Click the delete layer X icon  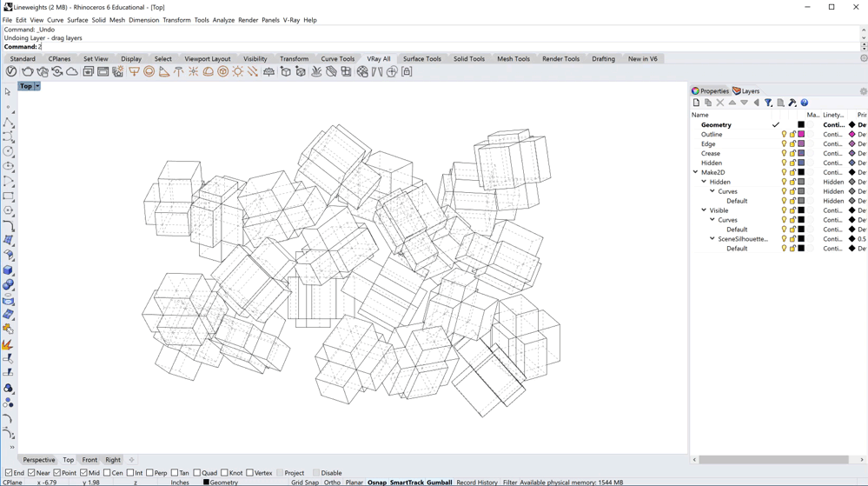(720, 103)
